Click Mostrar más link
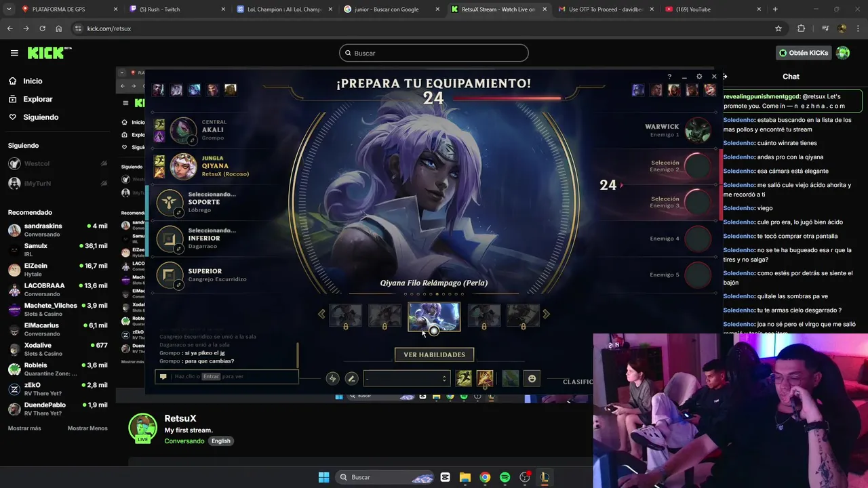The image size is (868, 488). click(x=24, y=428)
